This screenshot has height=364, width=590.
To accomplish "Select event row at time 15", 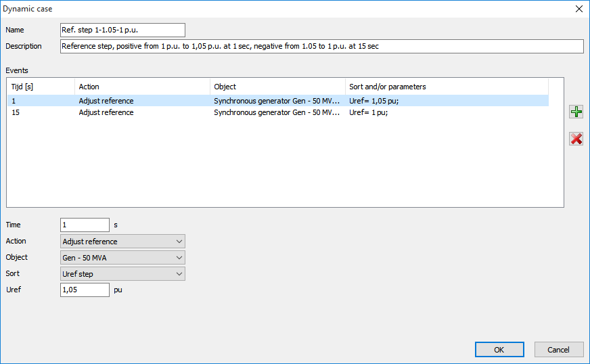I will (277, 112).
